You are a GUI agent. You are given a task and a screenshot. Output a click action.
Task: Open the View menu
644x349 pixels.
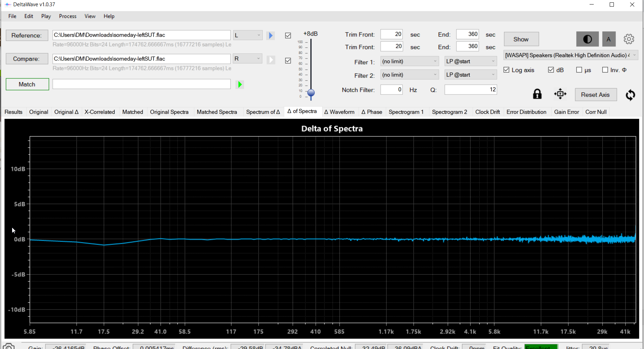pyautogui.click(x=90, y=16)
